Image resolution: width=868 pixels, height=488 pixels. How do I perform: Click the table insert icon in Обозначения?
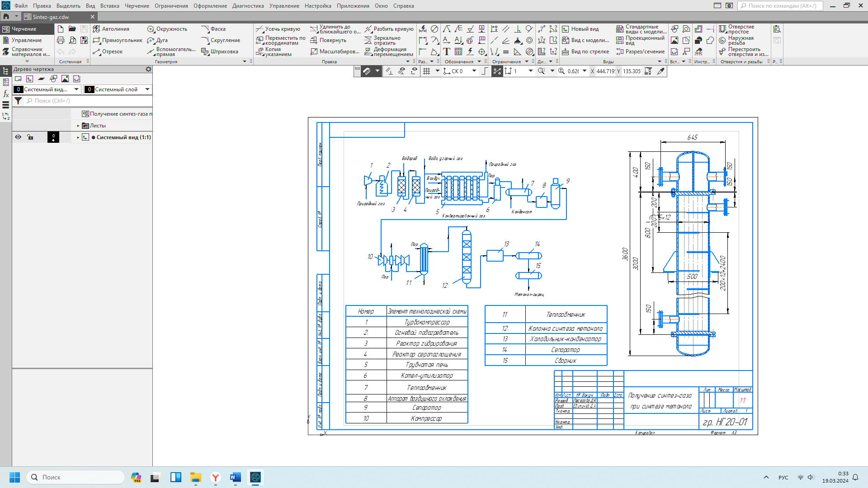tap(458, 52)
